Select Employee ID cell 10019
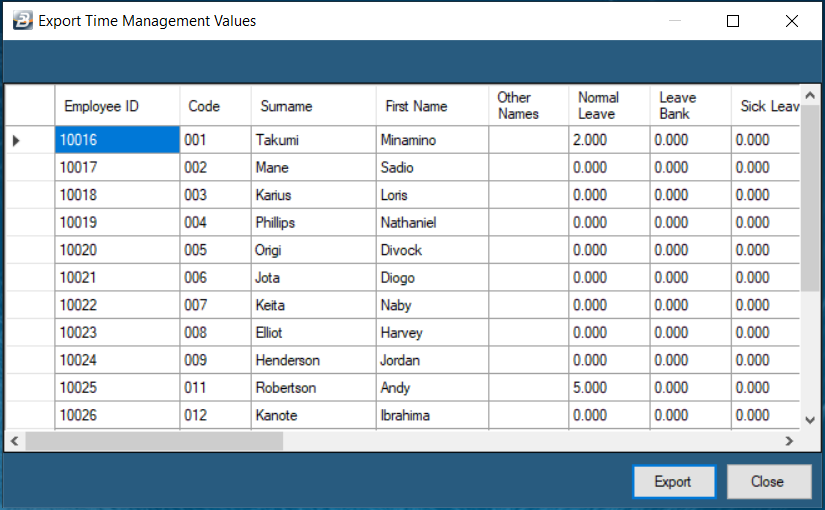 tap(117, 222)
